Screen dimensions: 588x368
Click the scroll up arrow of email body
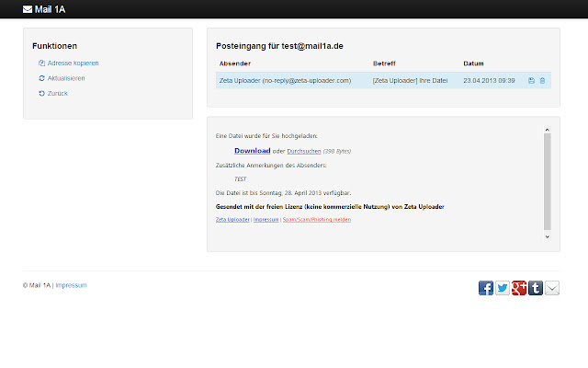click(548, 130)
